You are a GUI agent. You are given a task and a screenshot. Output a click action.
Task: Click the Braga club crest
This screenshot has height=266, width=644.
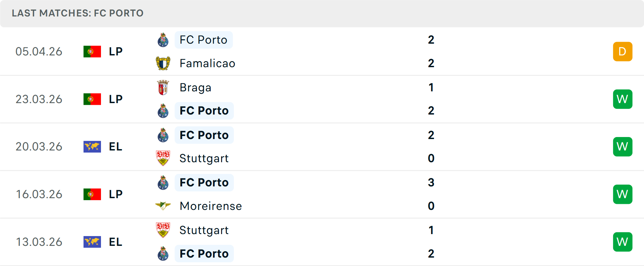pos(163,87)
